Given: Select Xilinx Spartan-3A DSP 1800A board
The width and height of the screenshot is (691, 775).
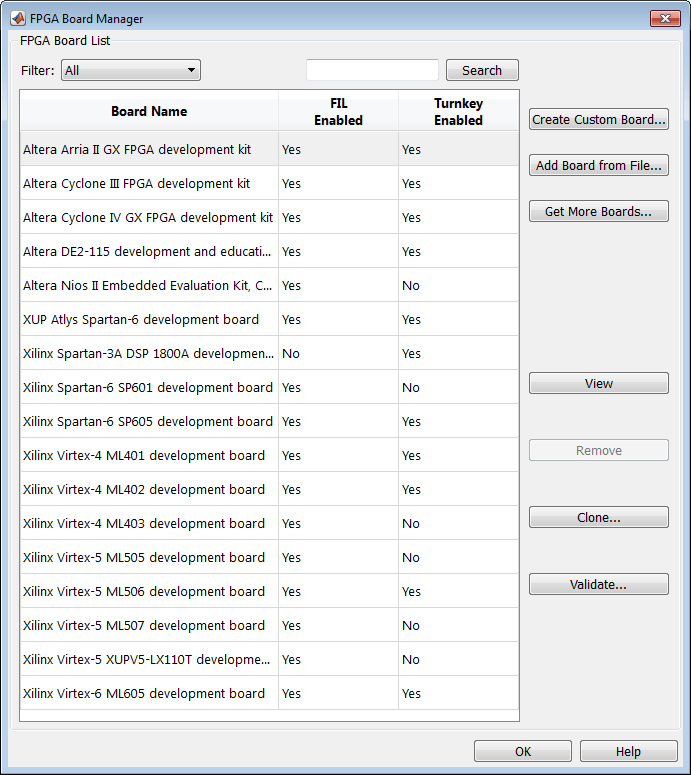Looking at the screenshot, I should 269,353.
